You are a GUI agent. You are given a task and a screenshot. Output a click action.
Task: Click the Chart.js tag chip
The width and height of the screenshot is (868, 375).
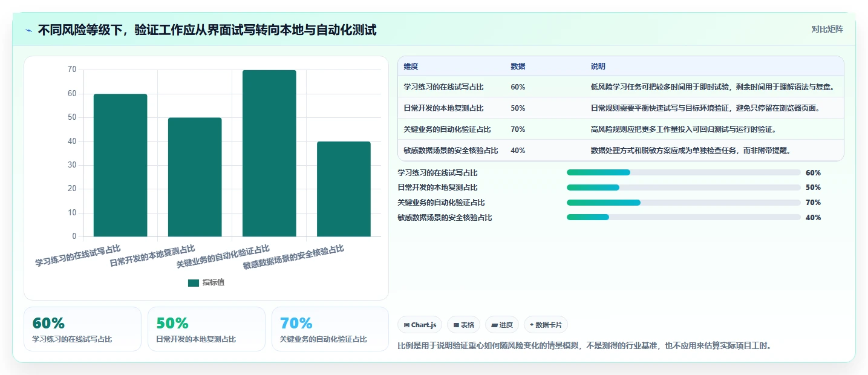pos(420,325)
